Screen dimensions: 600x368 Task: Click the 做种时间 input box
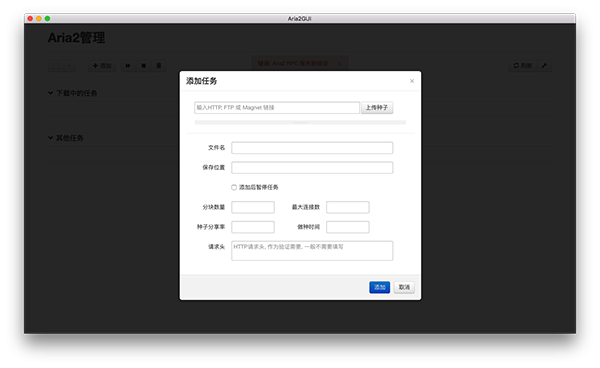click(x=347, y=227)
